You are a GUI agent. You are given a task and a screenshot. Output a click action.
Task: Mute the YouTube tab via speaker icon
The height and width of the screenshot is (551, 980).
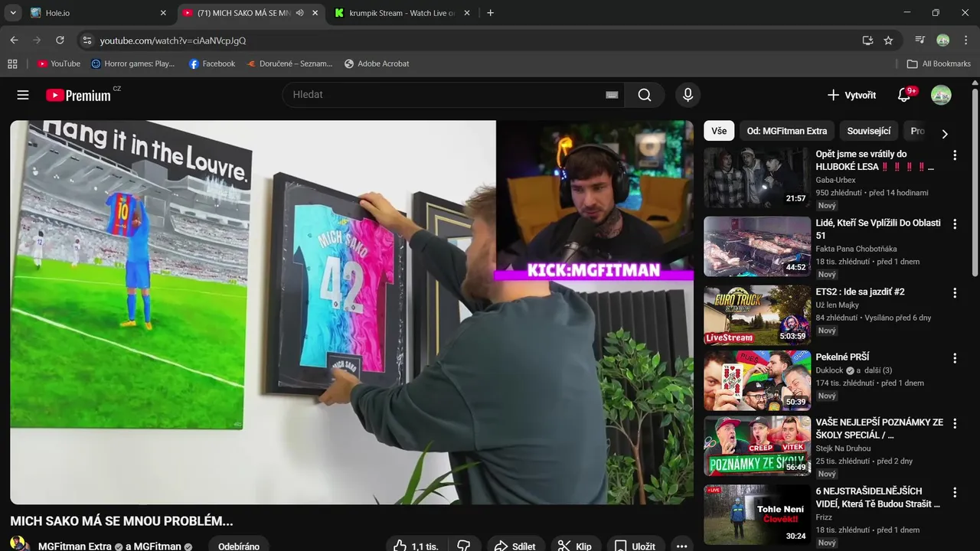tap(300, 13)
